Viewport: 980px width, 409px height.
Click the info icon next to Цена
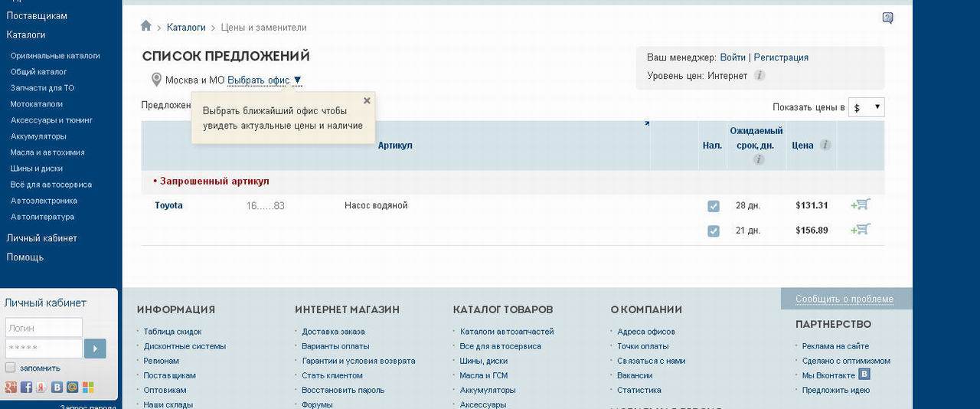coord(825,145)
